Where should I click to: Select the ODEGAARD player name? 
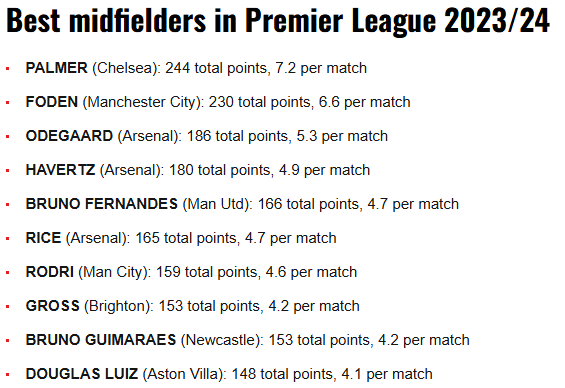point(69,136)
